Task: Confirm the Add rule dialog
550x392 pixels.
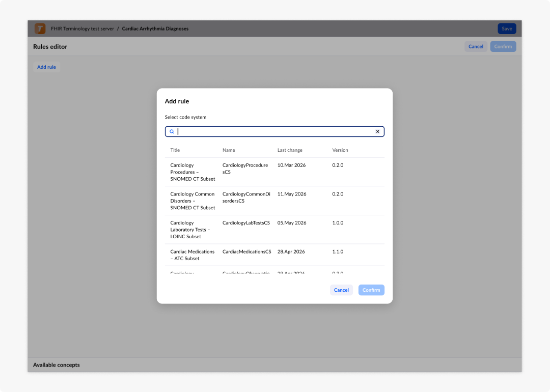Action: click(371, 290)
